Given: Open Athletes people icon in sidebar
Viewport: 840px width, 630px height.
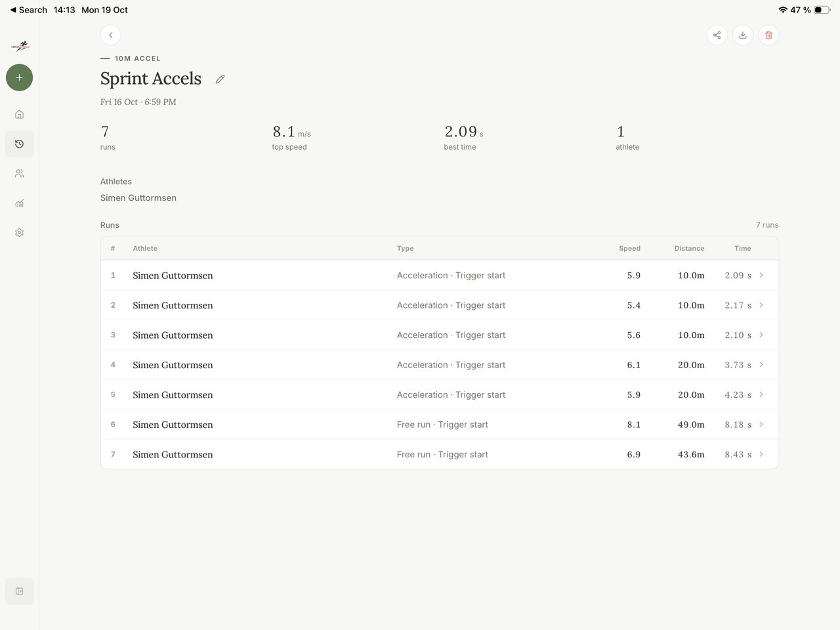Looking at the screenshot, I should coord(19,173).
